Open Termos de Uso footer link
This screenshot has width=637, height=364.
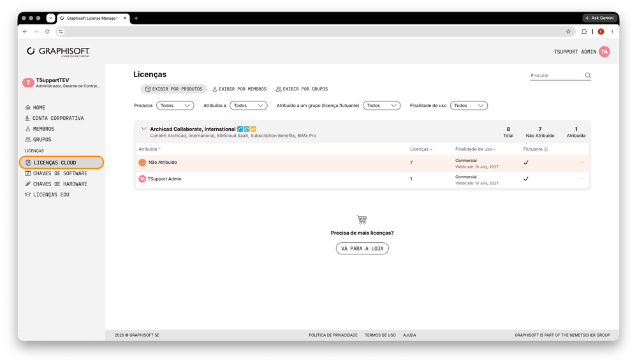click(x=380, y=335)
